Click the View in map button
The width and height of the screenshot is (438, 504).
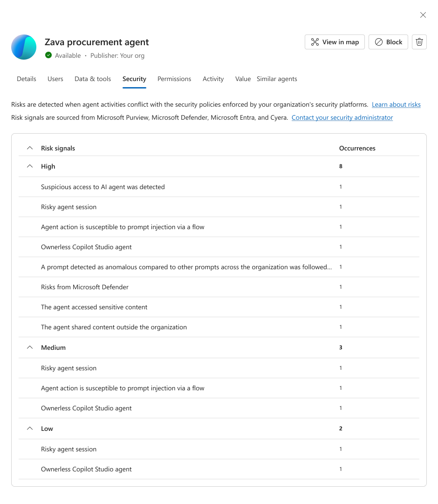[x=335, y=42]
